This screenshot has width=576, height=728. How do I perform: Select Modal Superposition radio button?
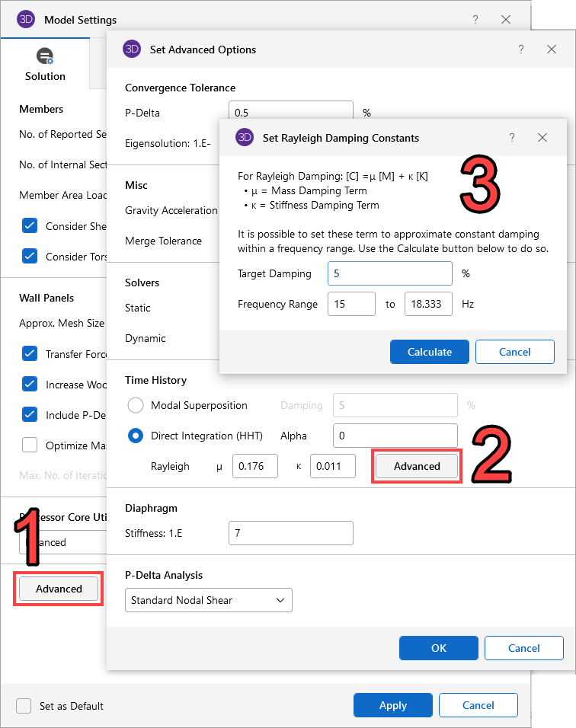tap(136, 405)
